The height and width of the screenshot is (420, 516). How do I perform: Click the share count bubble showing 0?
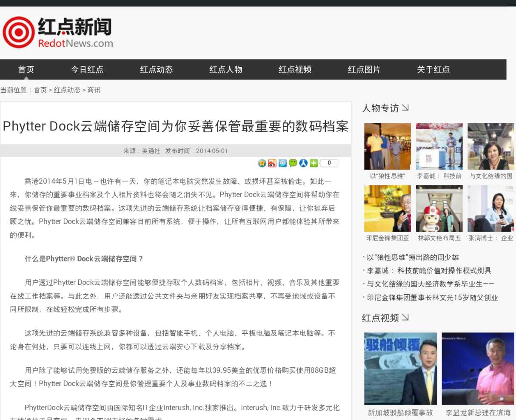tap(329, 163)
